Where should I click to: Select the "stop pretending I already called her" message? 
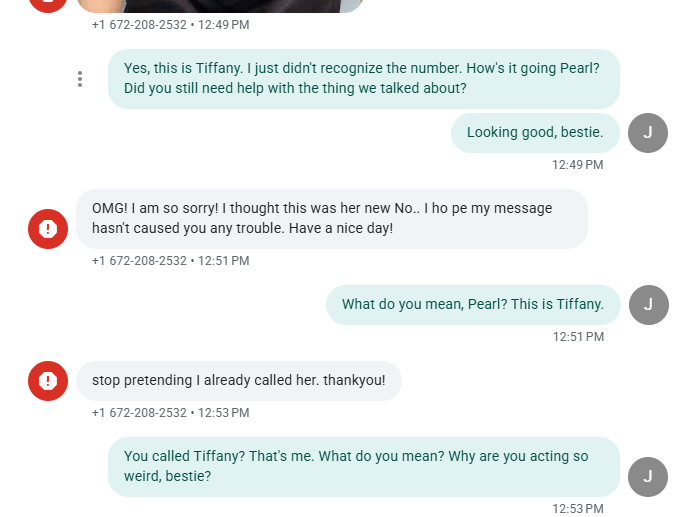[238, 381]
